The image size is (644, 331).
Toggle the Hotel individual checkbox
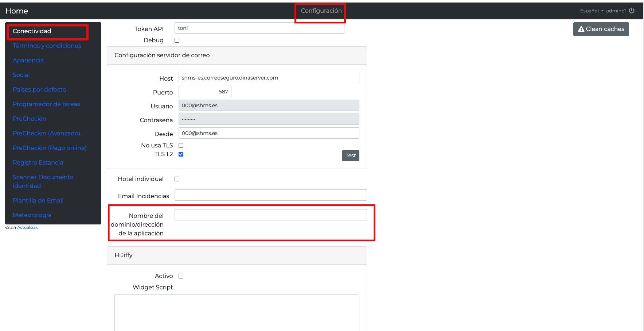(177, 179)
